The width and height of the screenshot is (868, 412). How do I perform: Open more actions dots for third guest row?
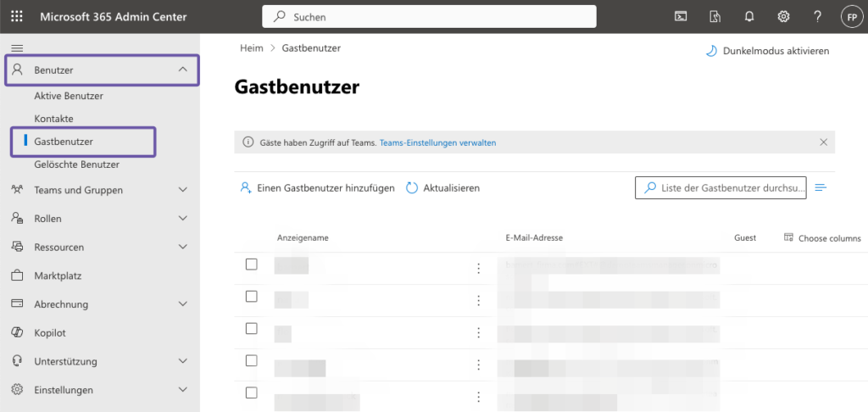tap(478, 333)
